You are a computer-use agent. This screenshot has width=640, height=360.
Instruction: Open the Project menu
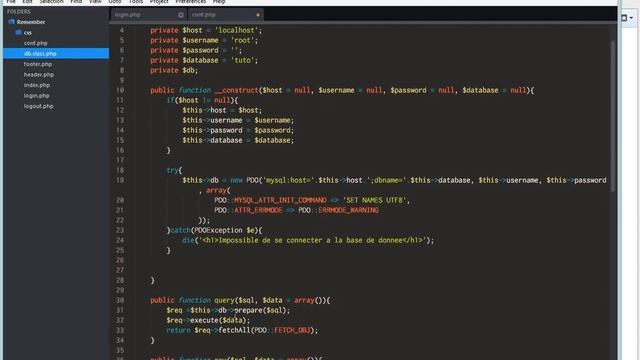159,2
